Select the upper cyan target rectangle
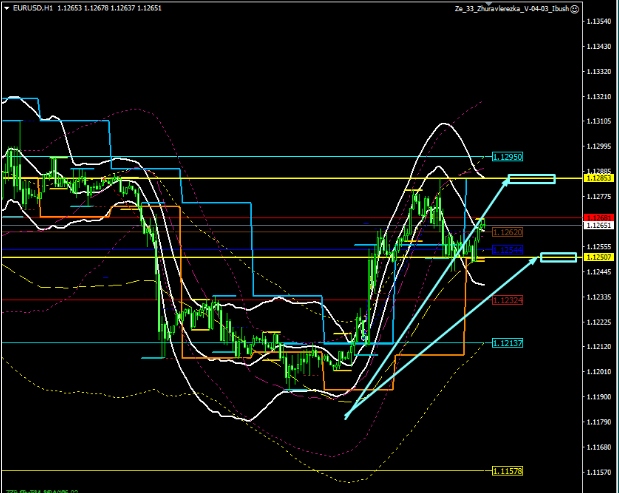The image size is (619, 493). click(531, 180)
